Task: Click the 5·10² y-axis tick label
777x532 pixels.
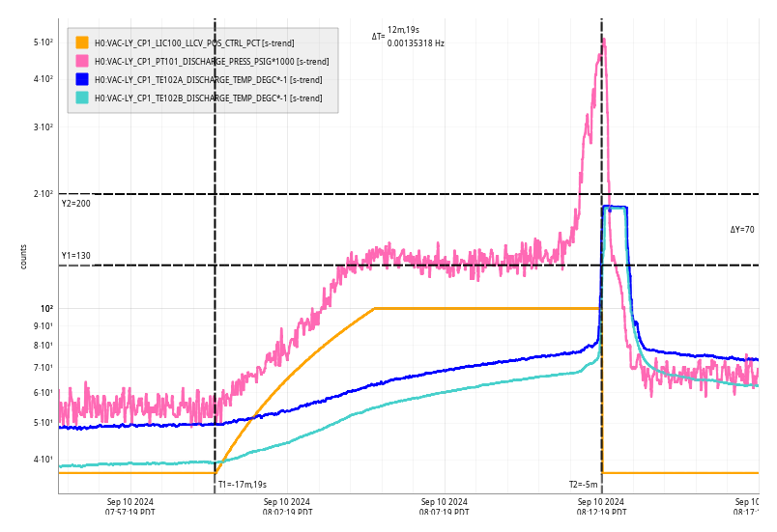Action: click(x=43, y=42)
